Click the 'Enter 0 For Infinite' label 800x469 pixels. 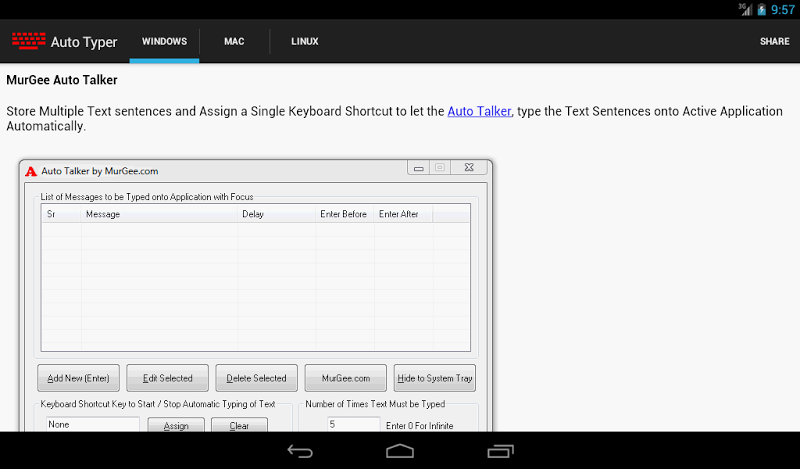click(x=419, y=426)
